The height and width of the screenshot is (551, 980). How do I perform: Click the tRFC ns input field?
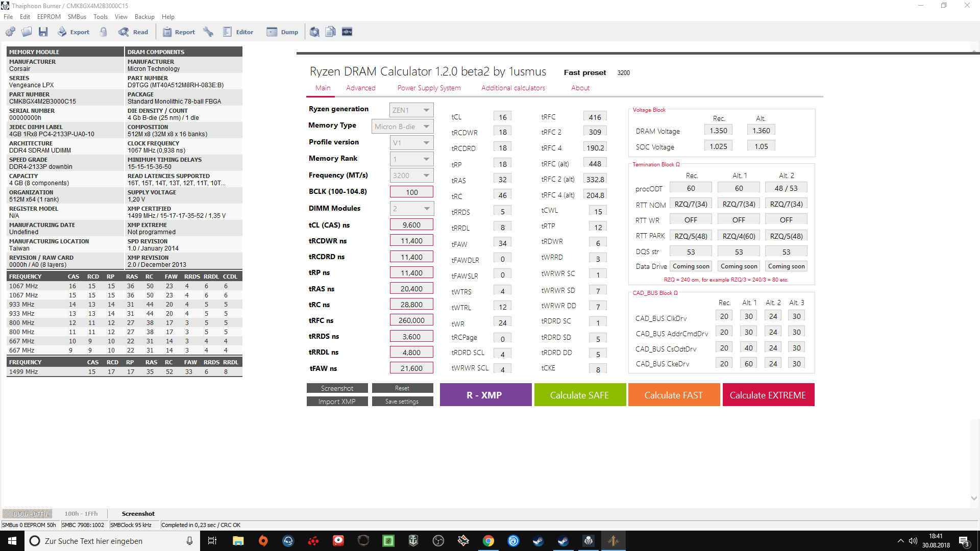(411, 320)
